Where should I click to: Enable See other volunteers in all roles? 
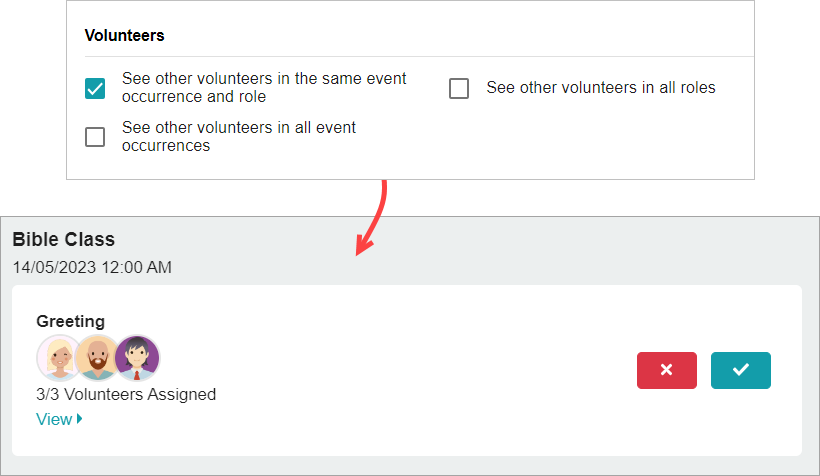point(459,88)
